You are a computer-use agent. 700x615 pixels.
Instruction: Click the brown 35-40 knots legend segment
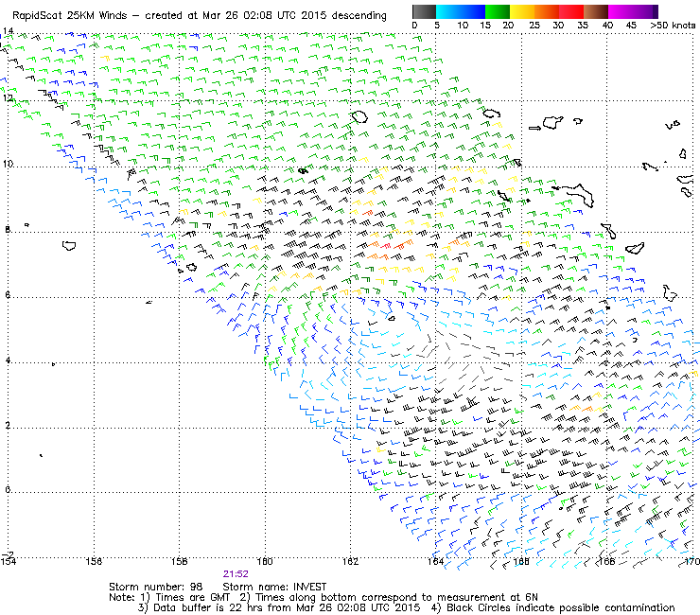click(x=596, y=11)
